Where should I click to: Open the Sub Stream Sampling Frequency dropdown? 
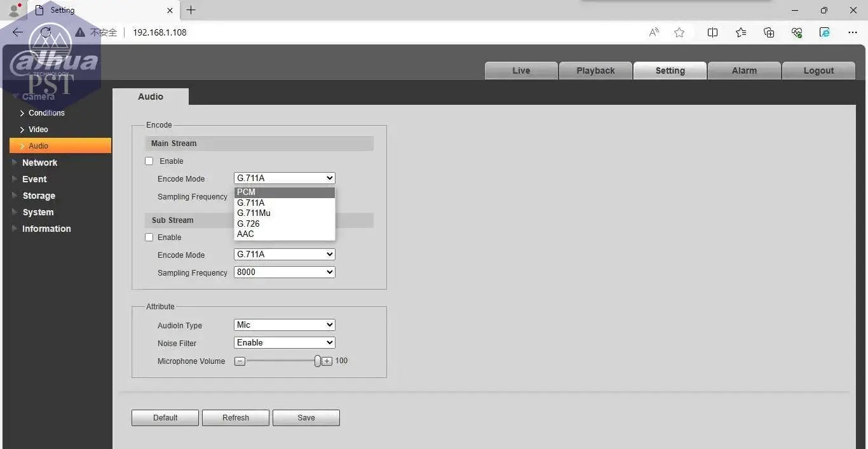284,272
